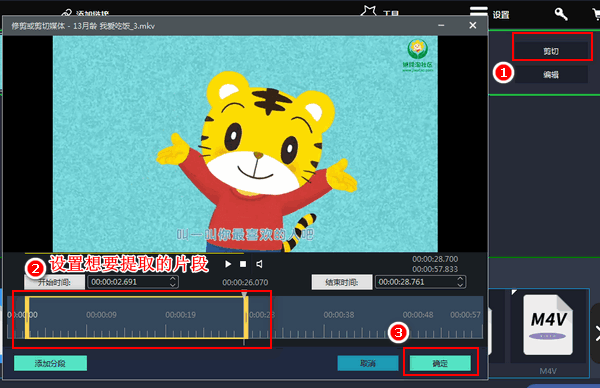Viewport: 600px width, 388px height.
Task: Minimize the trim media dialog
Action: [441, 25]
